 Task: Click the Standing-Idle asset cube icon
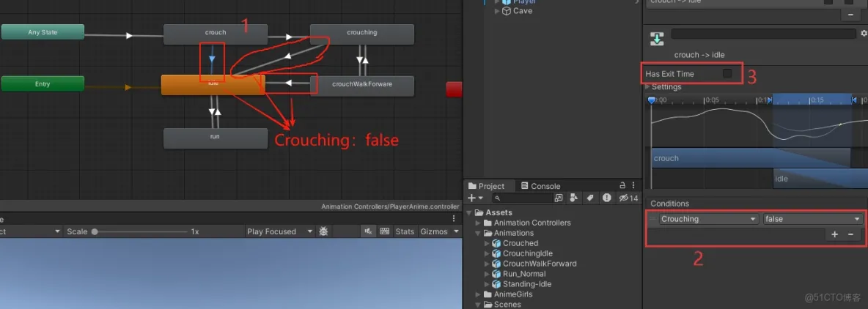(x=496, y=284)
